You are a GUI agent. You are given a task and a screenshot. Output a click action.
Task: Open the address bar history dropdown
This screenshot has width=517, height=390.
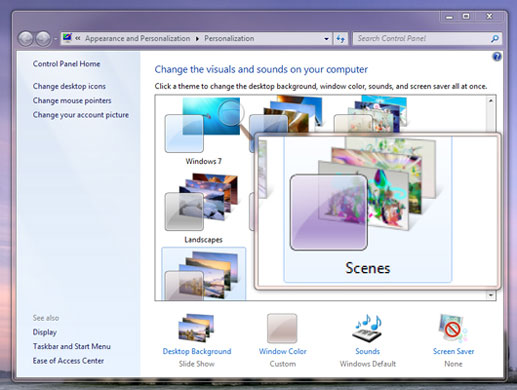tap(326, 39)
